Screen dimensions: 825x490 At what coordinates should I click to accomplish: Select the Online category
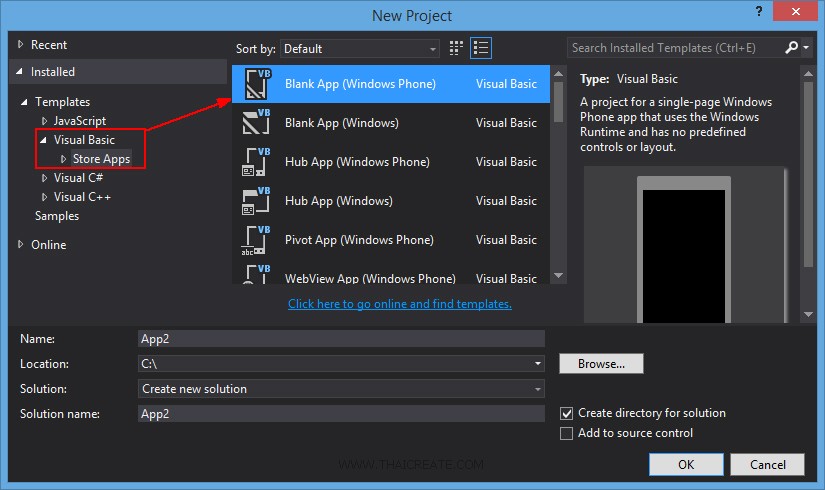[48, 245]
